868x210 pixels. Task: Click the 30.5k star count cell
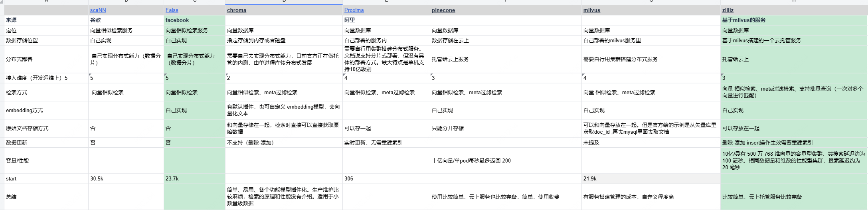[126, 178]
